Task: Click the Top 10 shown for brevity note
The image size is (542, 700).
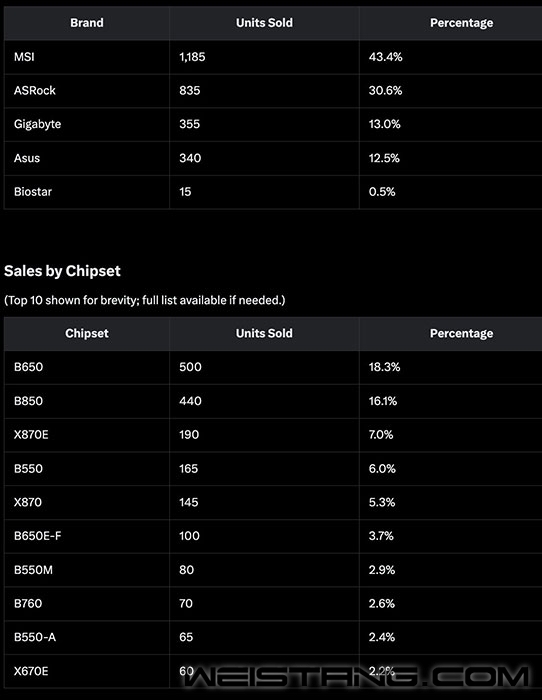Action: point(145,300)
